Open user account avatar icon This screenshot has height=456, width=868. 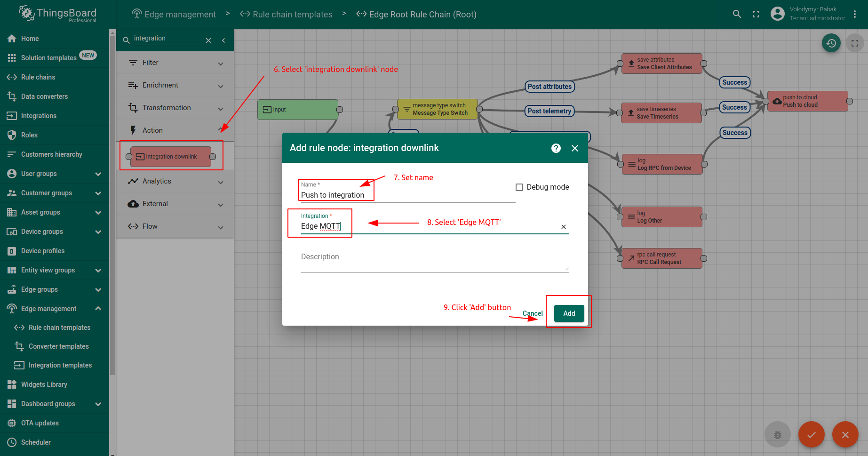(x=778, y=14)
